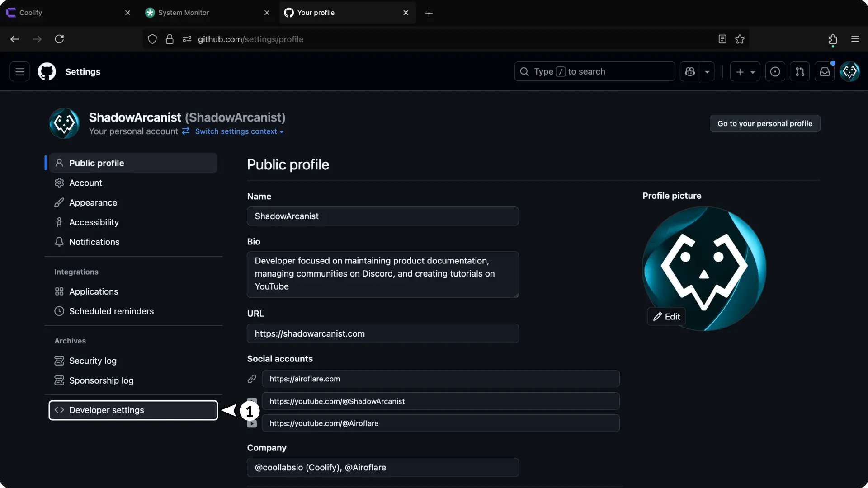This screenshot has height=488, width=868.
Task: Click Go to your personal profile
Action: [764, 123]
